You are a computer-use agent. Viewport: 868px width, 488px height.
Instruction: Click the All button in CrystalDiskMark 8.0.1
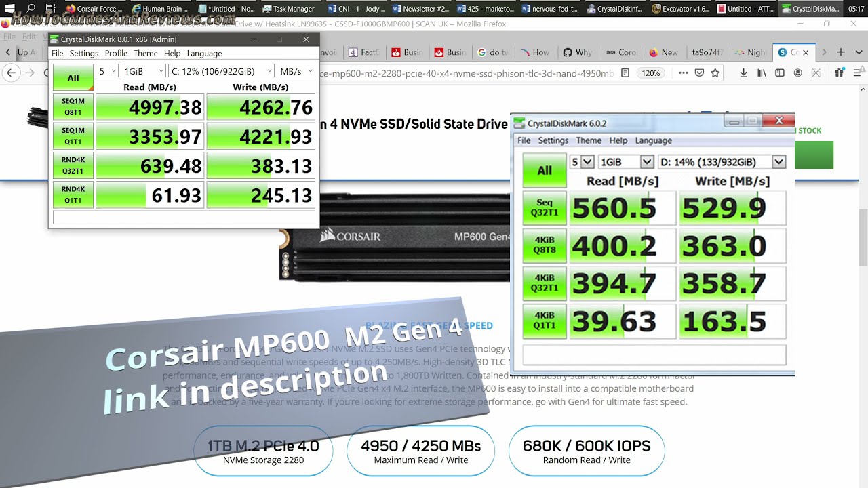tap(73, 78)
